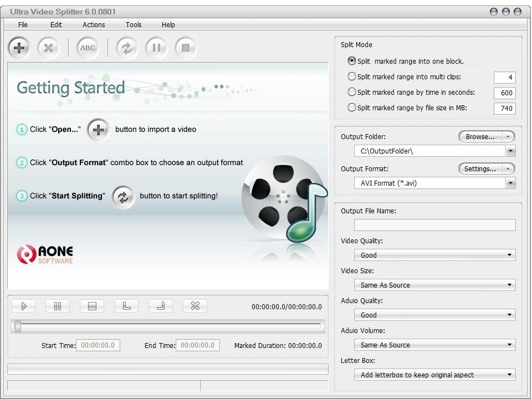Click the Settings... button

[x=480, y=168]
